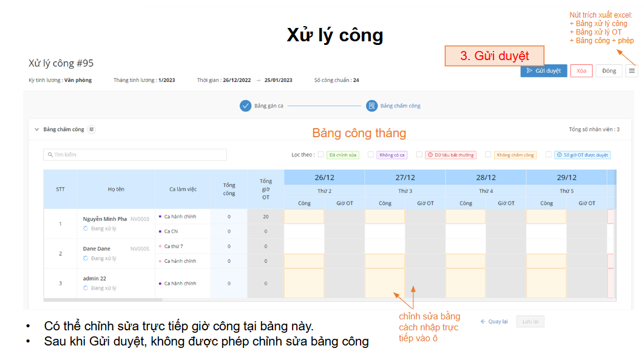The image size is (644, 354).
Task: Click the red Xóa delete button
Action: (581, 71)
